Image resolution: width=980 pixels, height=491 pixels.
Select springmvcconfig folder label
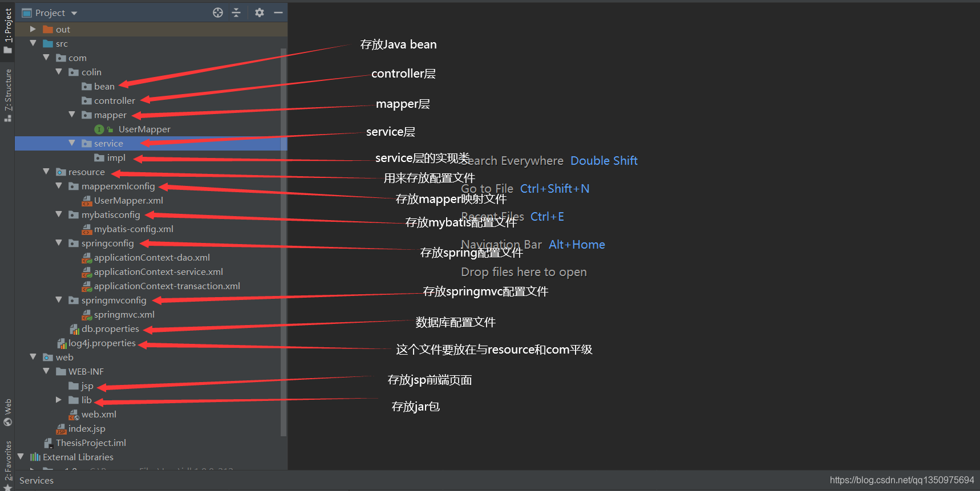pos(114,300)
